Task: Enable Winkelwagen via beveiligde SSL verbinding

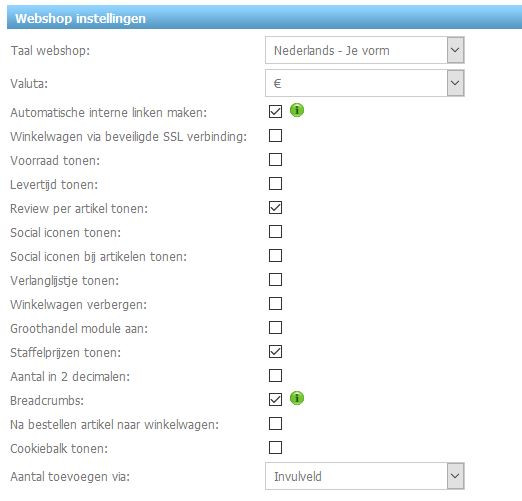Action: pos(275,136)
